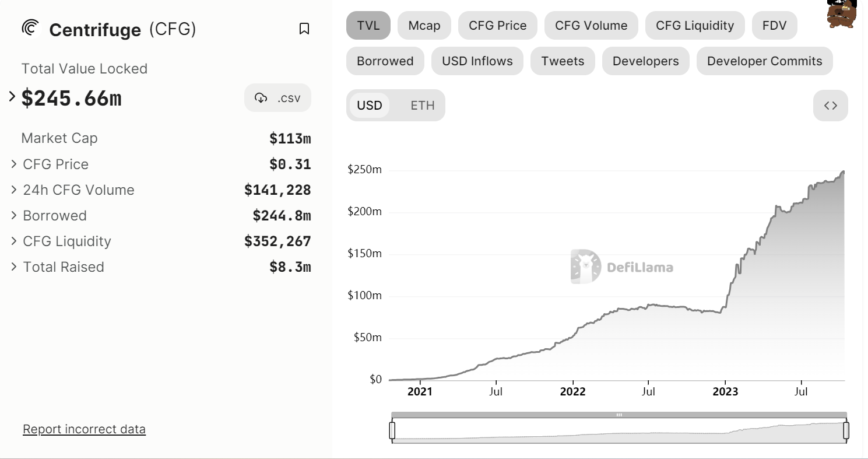Enable the Borrowed chart option

click(385, 61)
